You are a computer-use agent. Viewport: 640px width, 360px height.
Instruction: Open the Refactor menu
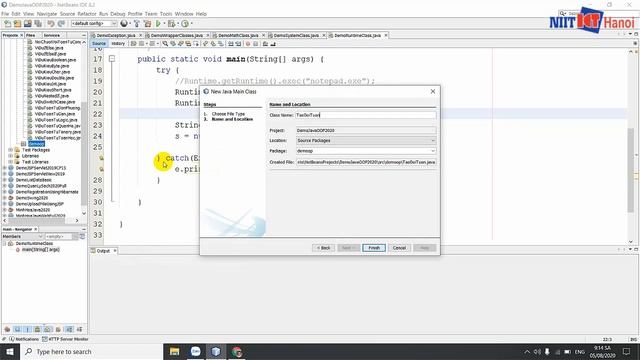pyautogui.click(x=87, y=14)
